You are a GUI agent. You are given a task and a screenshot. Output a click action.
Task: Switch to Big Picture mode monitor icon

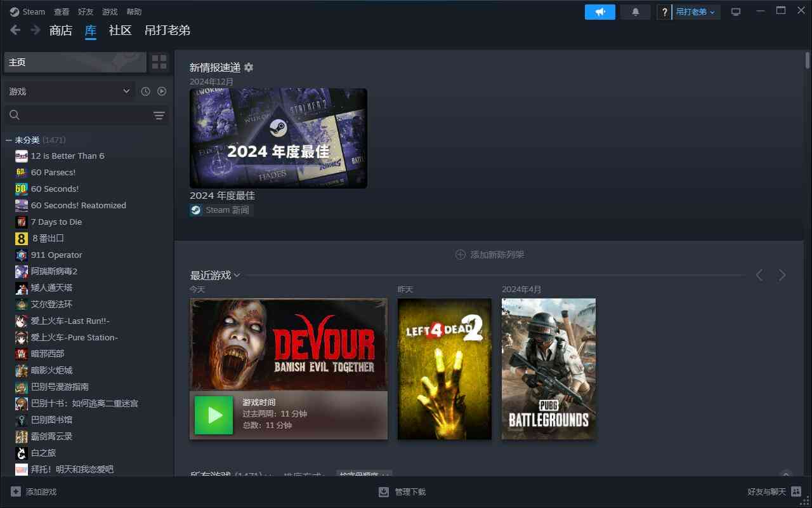coord(736,12)
